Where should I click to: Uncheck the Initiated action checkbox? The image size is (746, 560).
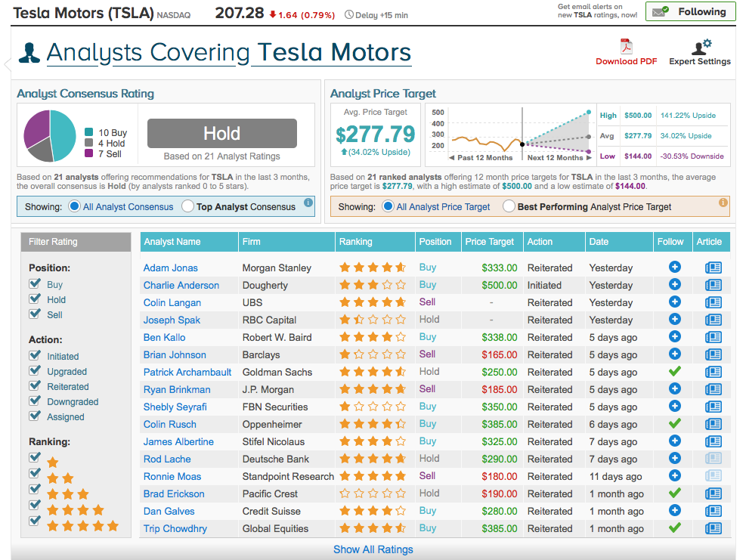(35, 355)
